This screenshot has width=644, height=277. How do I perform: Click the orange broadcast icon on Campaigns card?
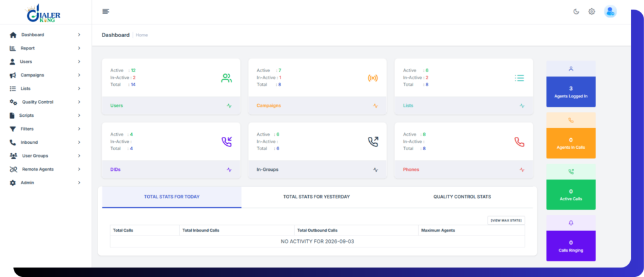(372, 78)
